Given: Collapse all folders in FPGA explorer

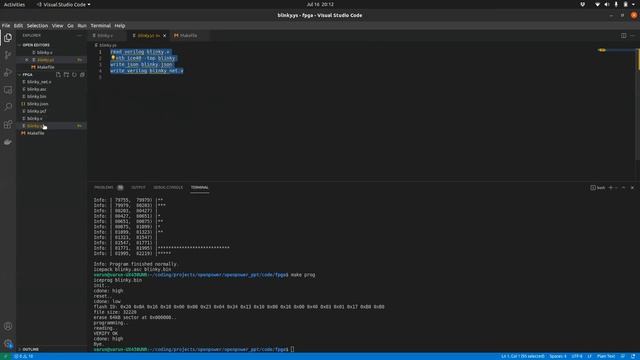Looking at the screenshot, I should click(82, 75).
